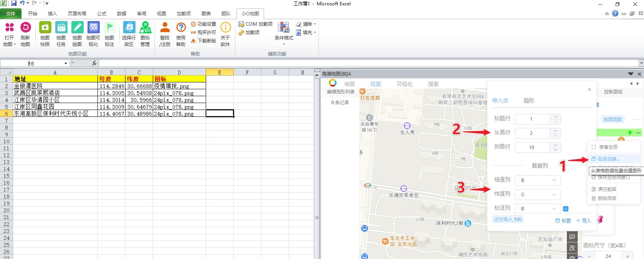
Task: Switch to 扇形 tab in import dialog
Action: tap(529, 100)
